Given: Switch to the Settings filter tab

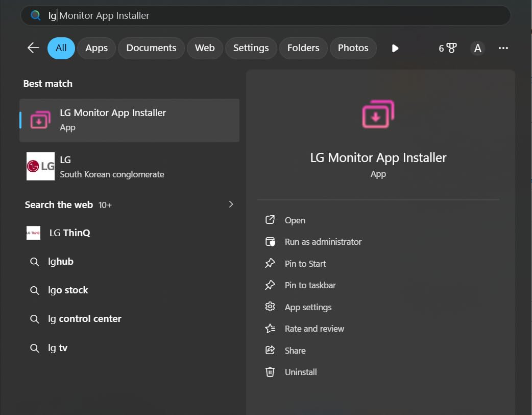Looking at the screenshot, I should (x=251, y=48).
